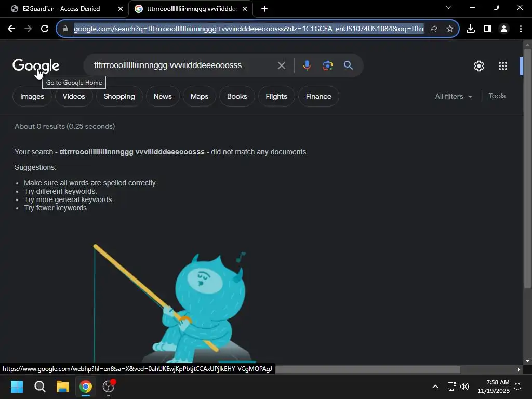Click into the Google search field
Viewport: 532px width, 399px height.
coord(183,65)
